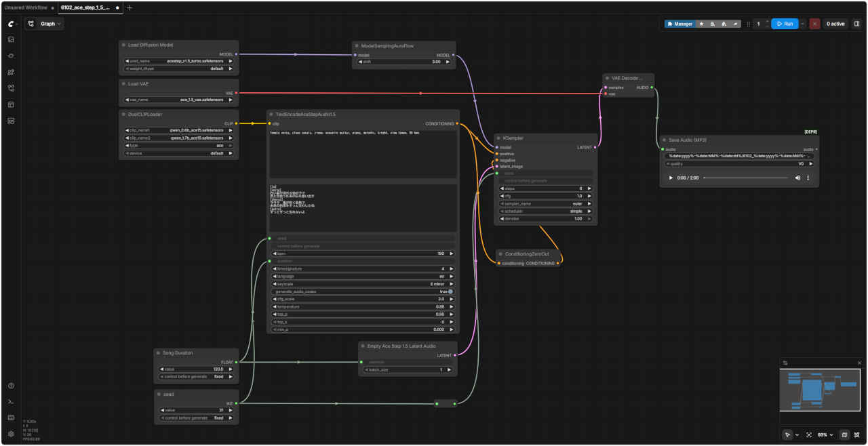Click the share arrow icon in Manager toolbar
The width and height of the screenshot is (868, 446).
[x=736, y=24]
